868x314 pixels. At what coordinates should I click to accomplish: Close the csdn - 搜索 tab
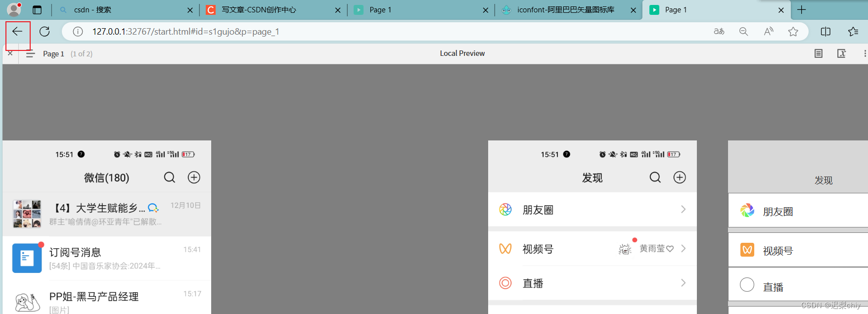point(190,10)
